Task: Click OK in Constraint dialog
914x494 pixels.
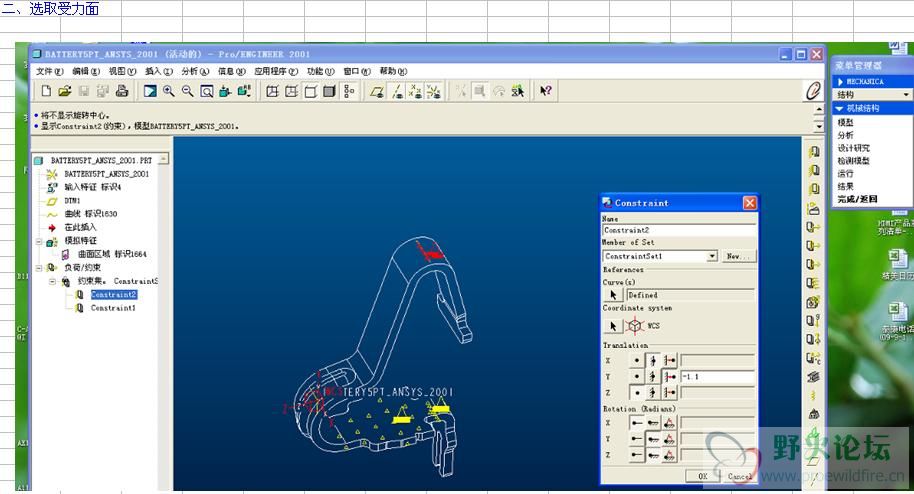Action: point(702,477)
